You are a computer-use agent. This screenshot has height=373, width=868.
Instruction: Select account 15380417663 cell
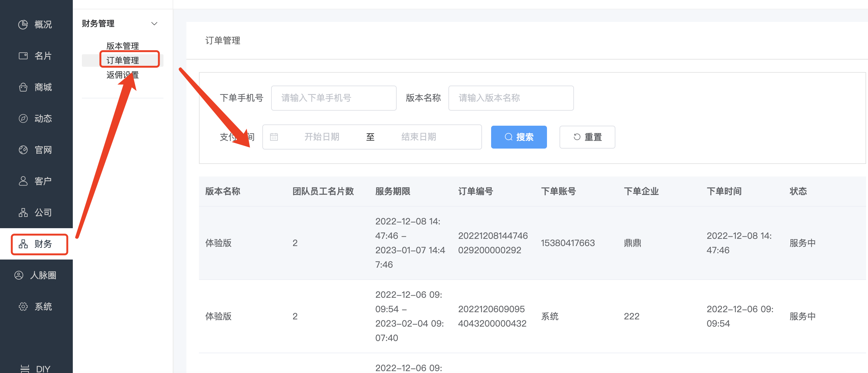[568, 243]
